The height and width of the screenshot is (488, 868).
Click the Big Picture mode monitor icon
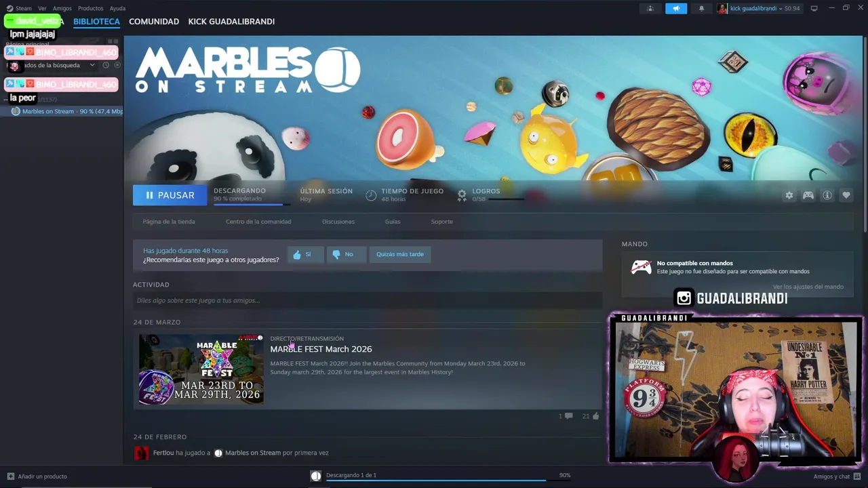point(814,8)
